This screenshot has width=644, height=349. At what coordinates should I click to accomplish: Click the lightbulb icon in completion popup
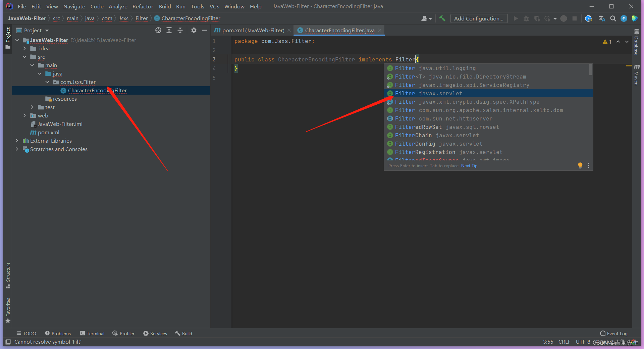[580, 165]
